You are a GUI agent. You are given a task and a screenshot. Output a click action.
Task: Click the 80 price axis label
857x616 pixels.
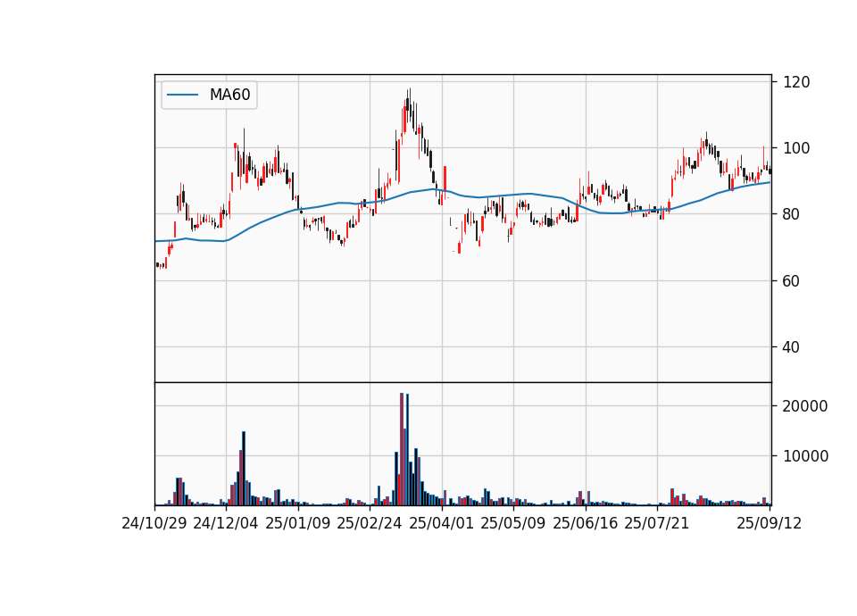[792, 214]
